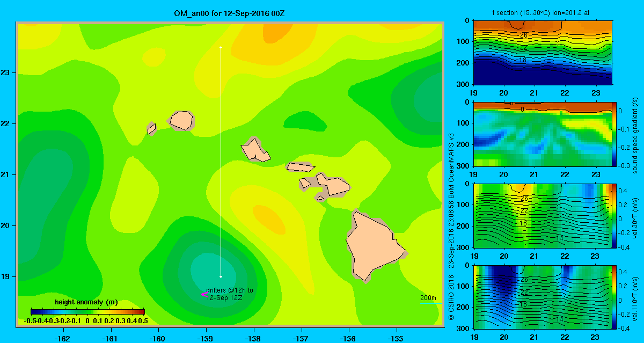Click the -155 longitude tick label

pos(396,338)
